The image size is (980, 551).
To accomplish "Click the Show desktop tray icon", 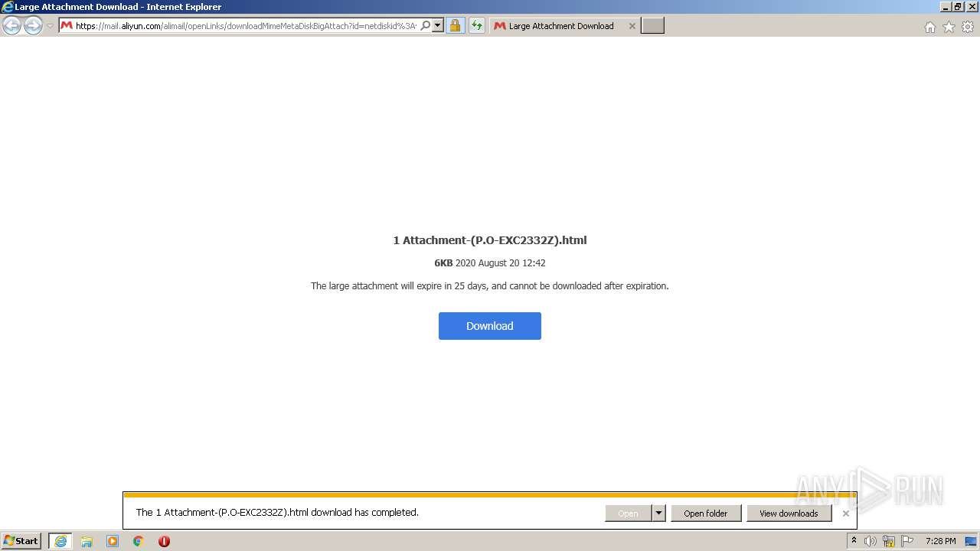I will tap(971, 541).
